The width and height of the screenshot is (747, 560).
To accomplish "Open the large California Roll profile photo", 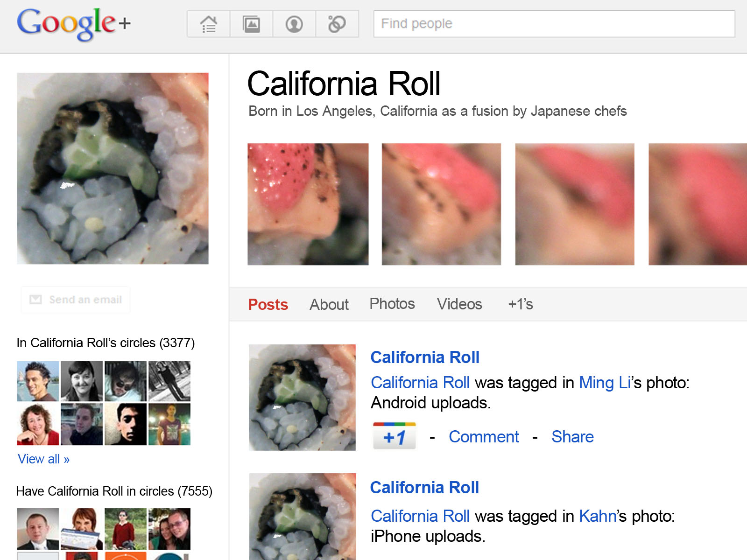I will 113,168.
